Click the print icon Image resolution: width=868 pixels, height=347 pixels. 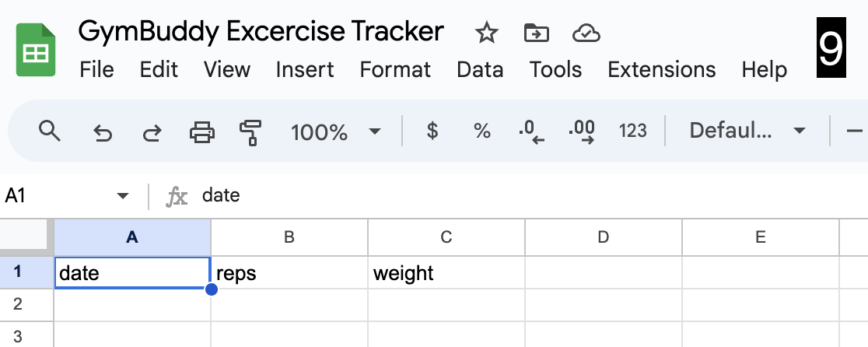202,132
